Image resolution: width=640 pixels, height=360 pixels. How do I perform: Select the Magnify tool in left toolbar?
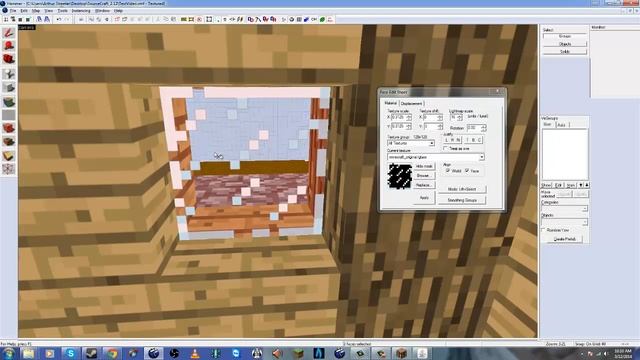point(9,46)
